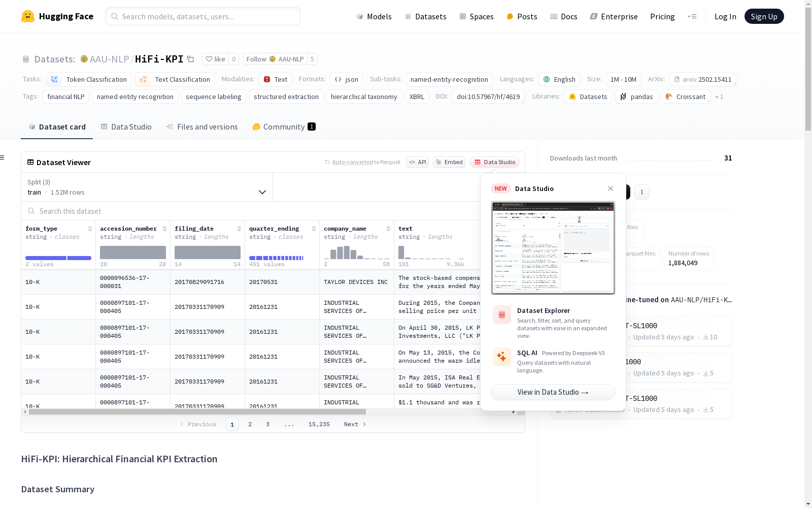This screenshot has width=812, height=508.
Task: Click the AAU-NLP organization avatar
Action: pos(84,59)
